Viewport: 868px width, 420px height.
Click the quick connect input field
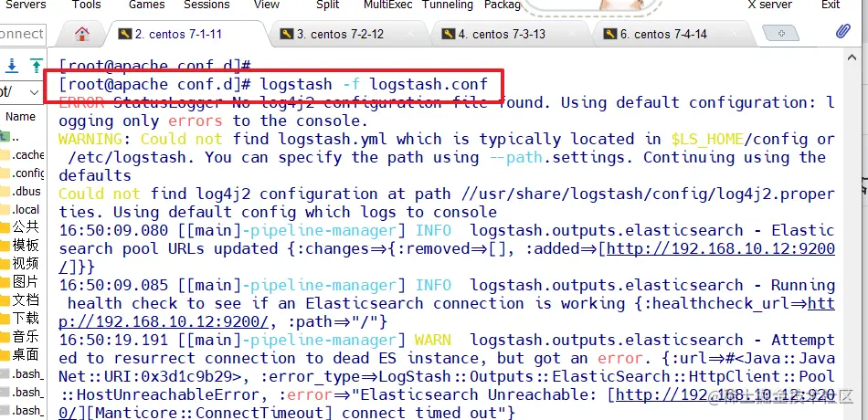pyautogui.click(x=22, y=34)
